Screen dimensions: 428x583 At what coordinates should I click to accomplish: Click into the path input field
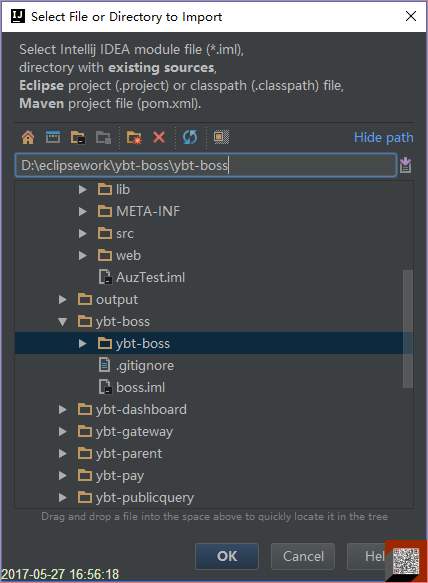(206, 165)
